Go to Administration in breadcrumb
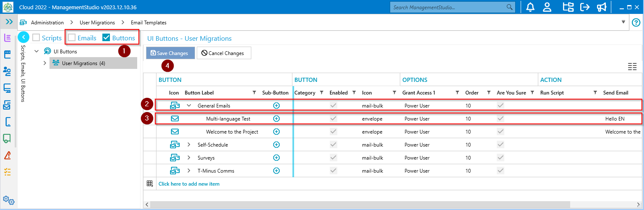This screenshot has width=644, height=210. [x=47, y=23]
